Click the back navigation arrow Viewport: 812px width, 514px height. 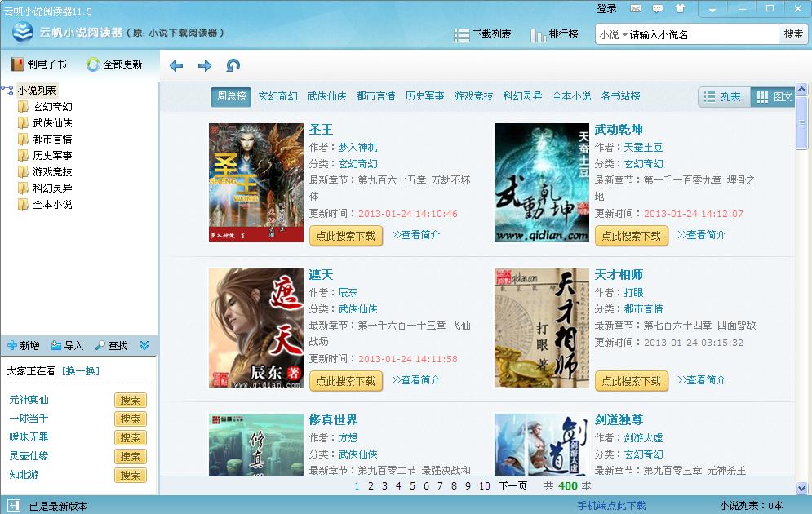coord(175,65)
